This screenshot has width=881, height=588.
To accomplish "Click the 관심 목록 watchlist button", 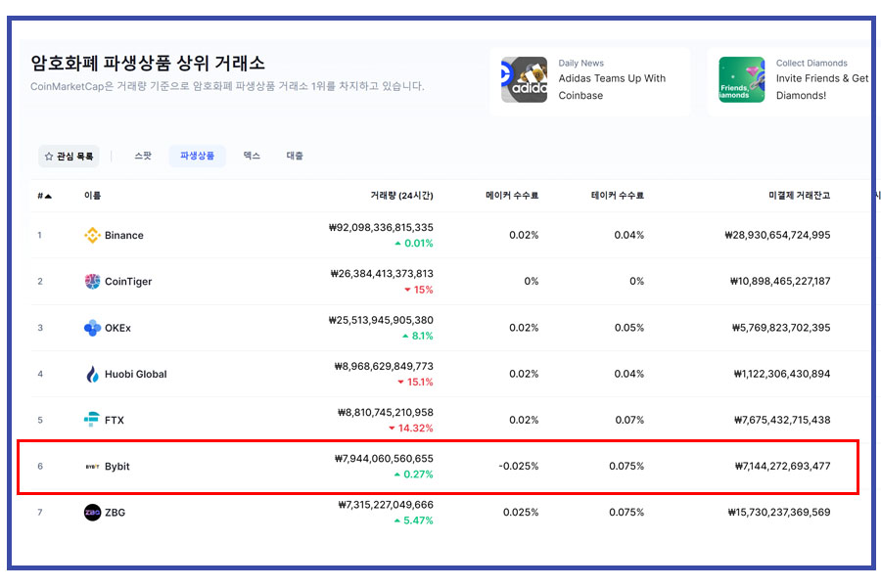I will (70, 157).
